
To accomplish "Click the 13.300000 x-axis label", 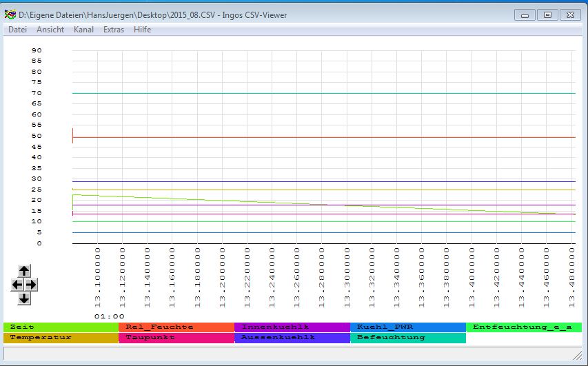I will coord(347,278).
